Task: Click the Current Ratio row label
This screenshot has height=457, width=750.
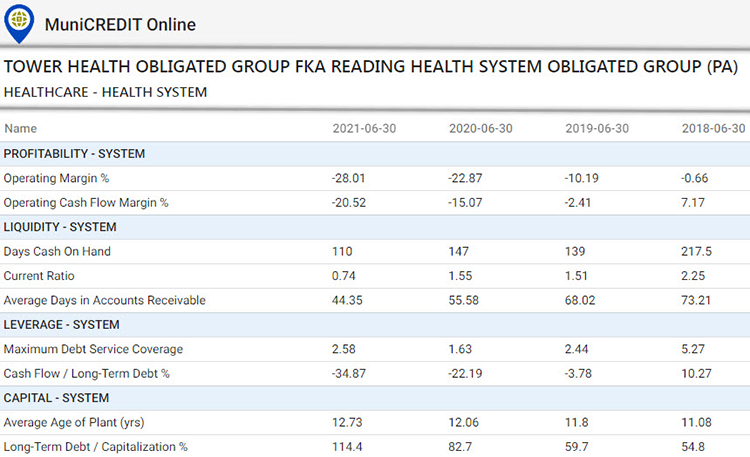Action: (x=39, y=276)
